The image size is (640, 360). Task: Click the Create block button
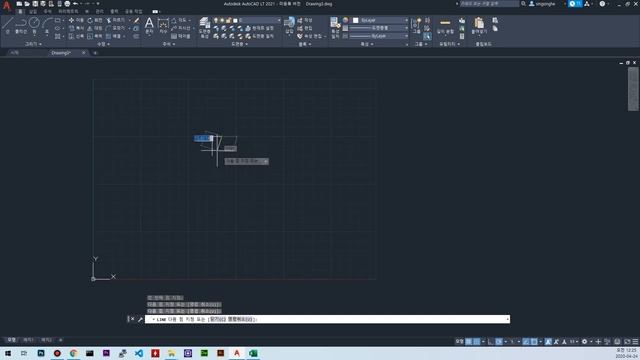[x=305, y=20]
